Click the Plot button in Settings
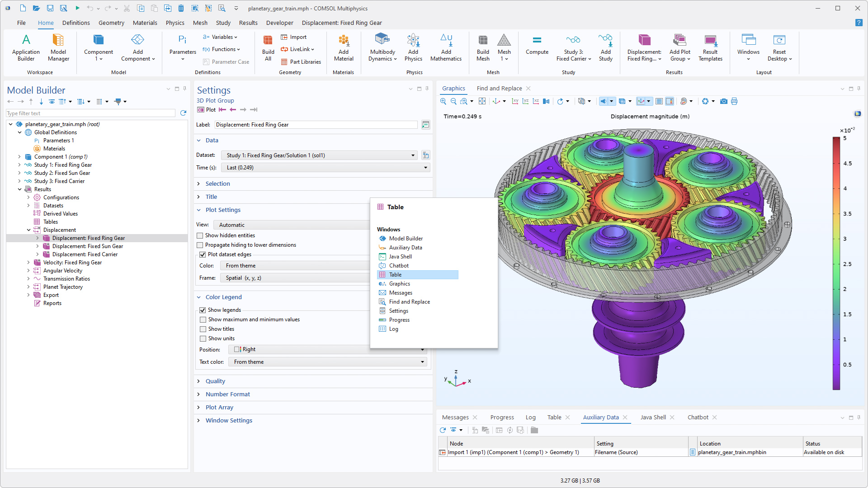The width and height of the screenshot is (868, 488). pyautogui.click(x=207, y=109)
